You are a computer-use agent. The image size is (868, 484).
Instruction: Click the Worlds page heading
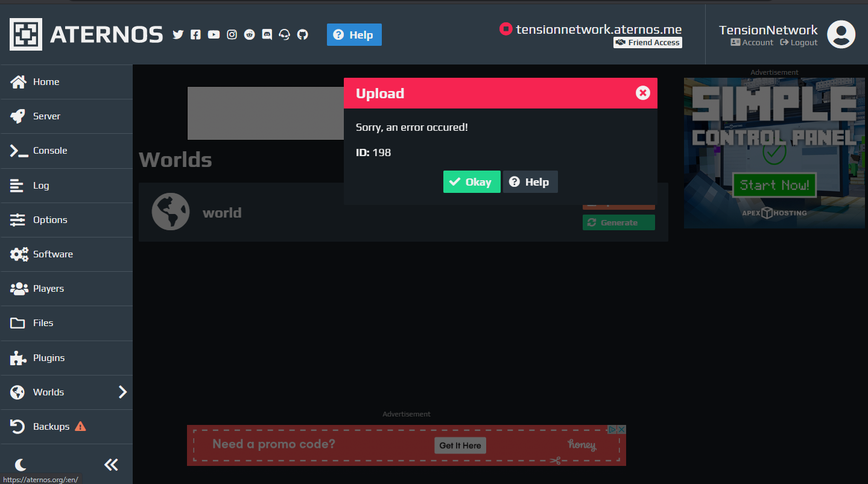[176, 160]
